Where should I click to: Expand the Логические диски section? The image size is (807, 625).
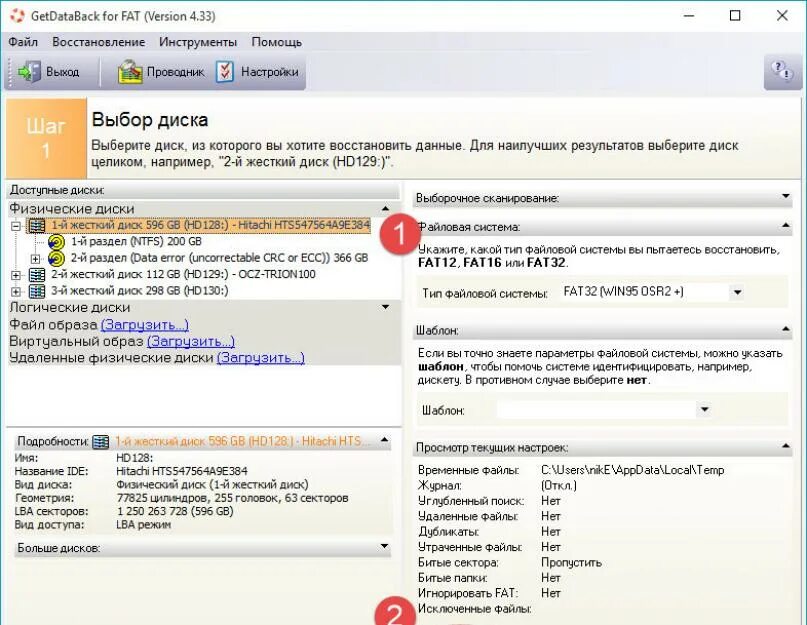(x=385, y=307)
